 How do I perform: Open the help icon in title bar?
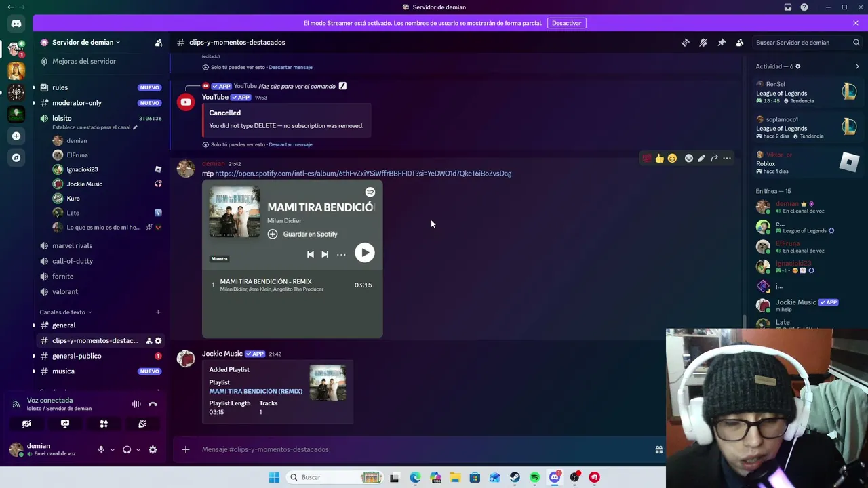point(804,7)
